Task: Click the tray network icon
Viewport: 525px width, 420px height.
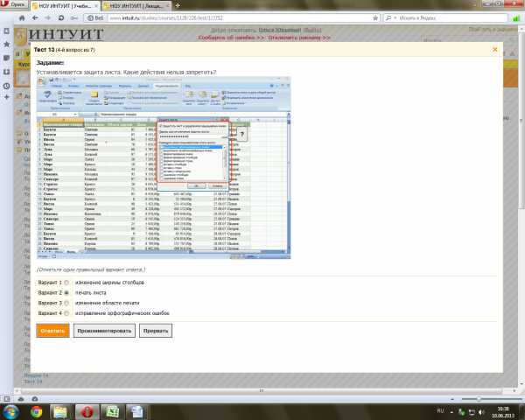Action: coord(472,411)
